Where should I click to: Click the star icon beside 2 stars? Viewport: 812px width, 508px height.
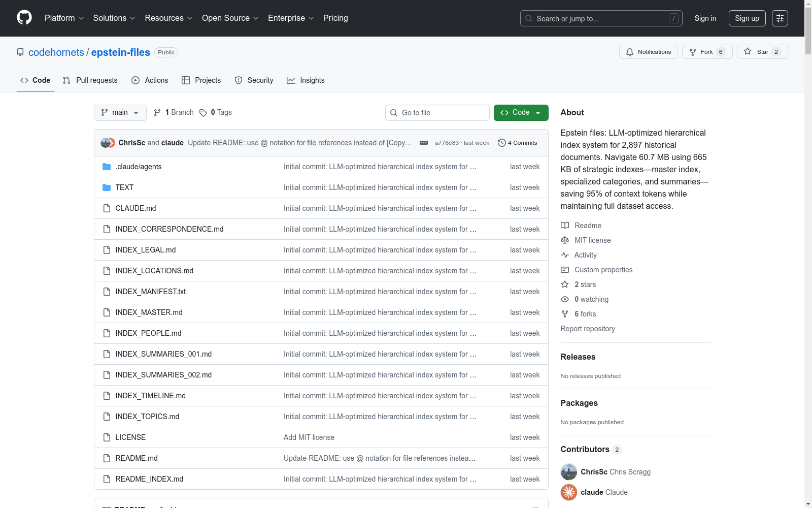[x=565, y=284]
